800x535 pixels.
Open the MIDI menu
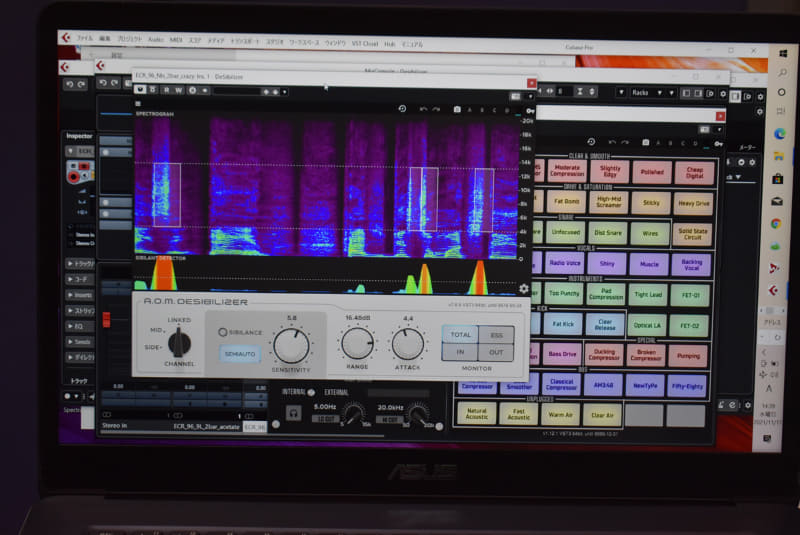pos(176,40)
